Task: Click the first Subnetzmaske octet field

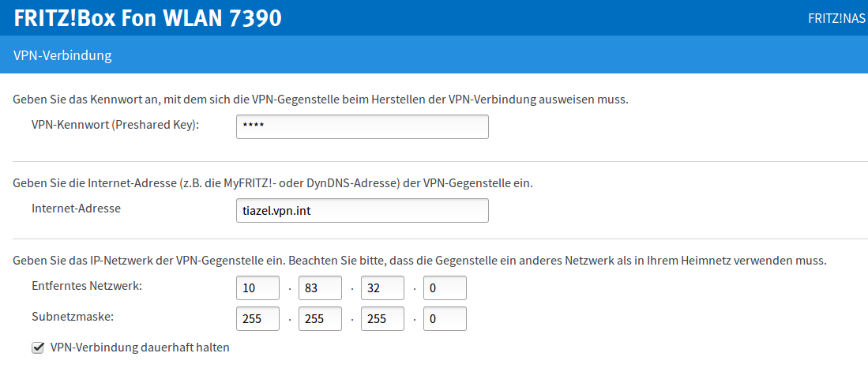Action: (x=257, y=318)
